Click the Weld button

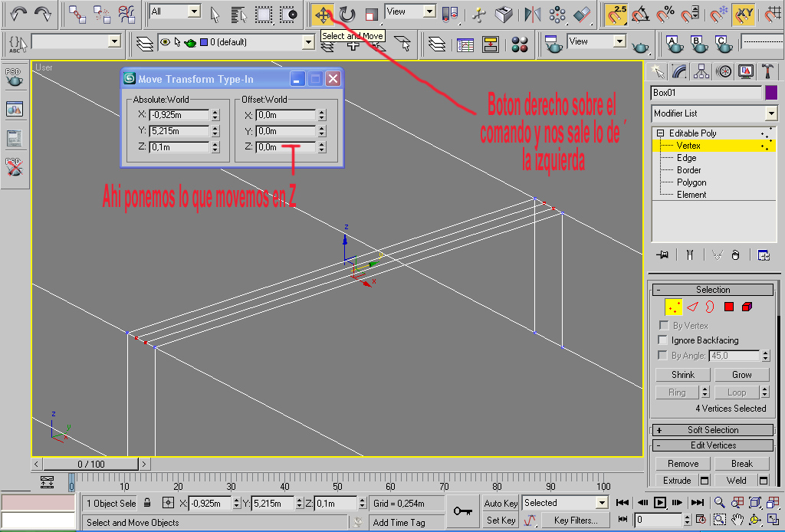[x=736, y=481]
